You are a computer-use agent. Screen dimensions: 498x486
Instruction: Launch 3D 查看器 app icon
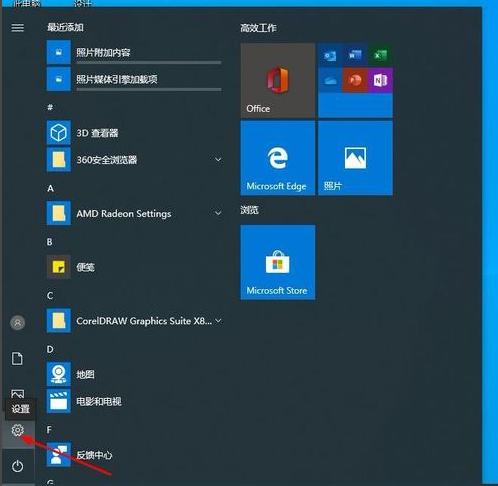(59, 133)
